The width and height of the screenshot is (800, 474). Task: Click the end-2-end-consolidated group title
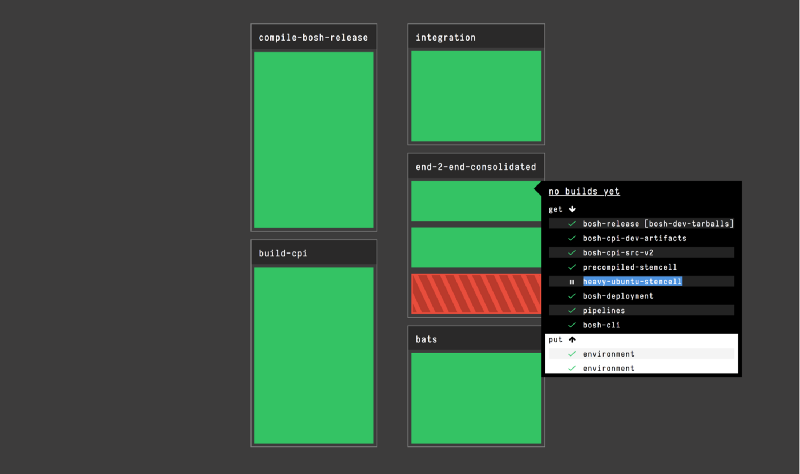[x=475, y=167]
